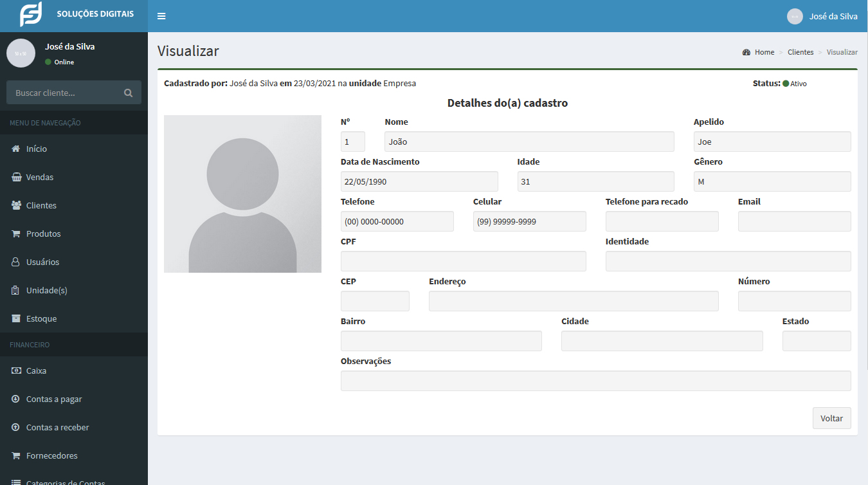Open the Unidade(s) menu item
The width and height of the screenshot is (868, 485).
click(x=74, y=290)
